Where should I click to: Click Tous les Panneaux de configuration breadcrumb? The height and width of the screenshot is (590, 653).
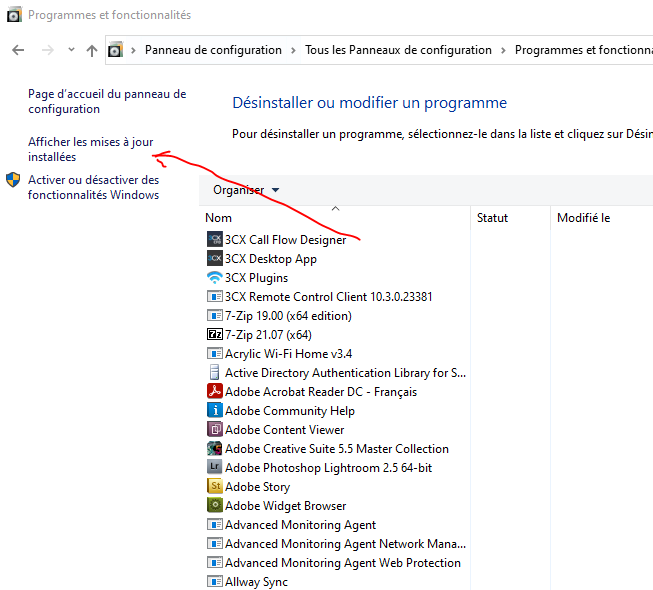398,50
